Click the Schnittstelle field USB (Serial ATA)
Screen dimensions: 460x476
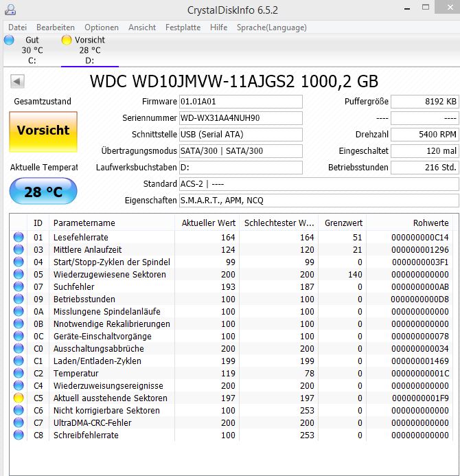(240, 135)
